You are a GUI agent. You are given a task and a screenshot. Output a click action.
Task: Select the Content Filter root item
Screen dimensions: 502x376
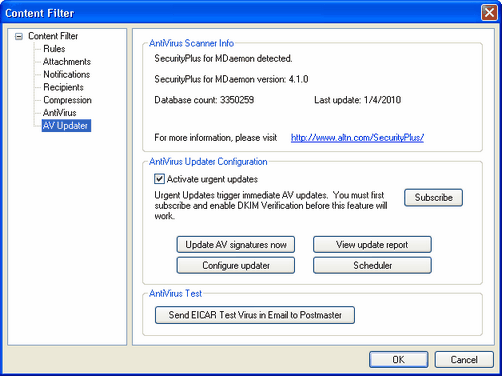53,36
